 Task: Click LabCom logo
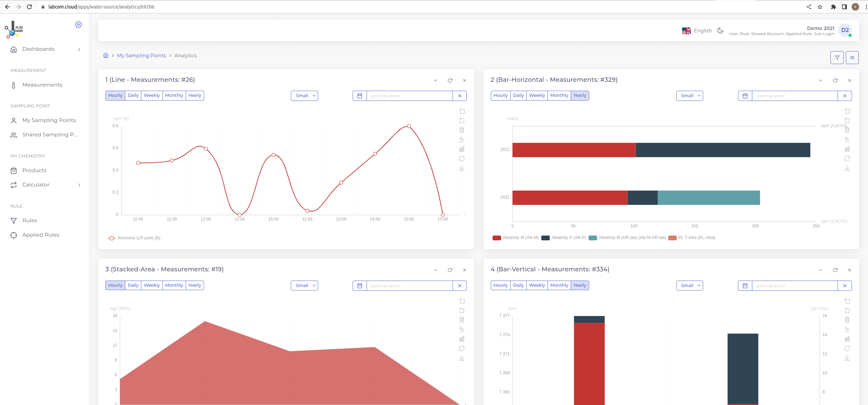(x=14, y=30)
